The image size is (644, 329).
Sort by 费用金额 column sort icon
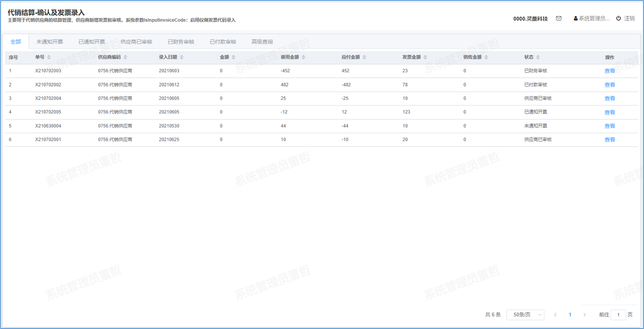point(304,57)
